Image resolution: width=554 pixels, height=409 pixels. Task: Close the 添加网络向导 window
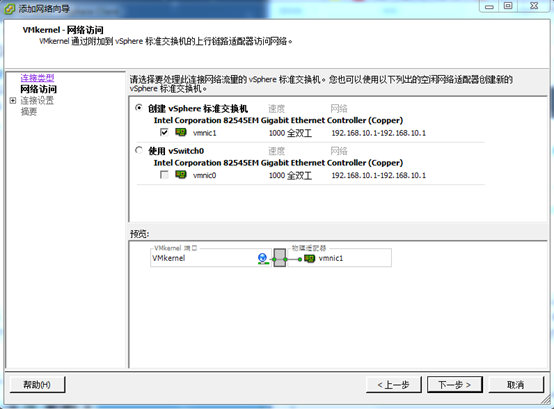534,6
